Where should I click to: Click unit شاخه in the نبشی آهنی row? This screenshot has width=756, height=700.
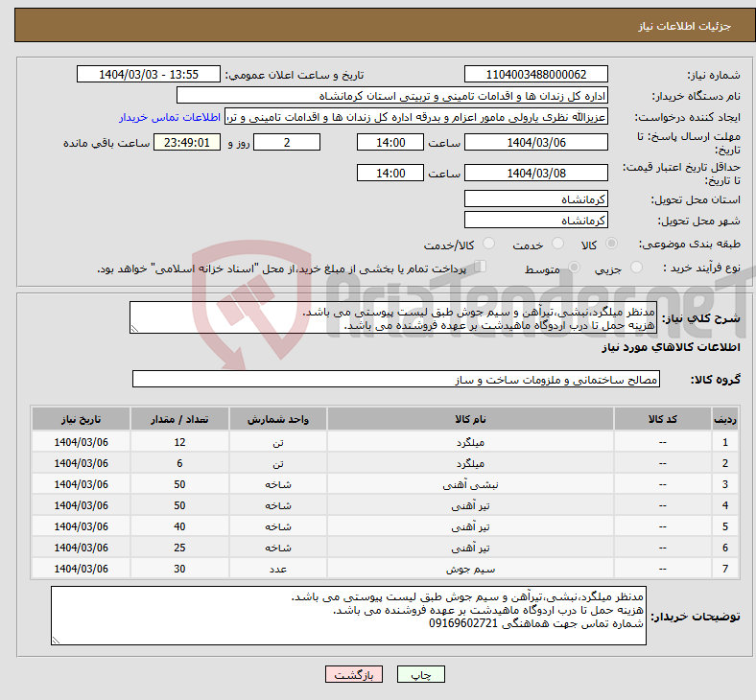click(x=278, y=484)
